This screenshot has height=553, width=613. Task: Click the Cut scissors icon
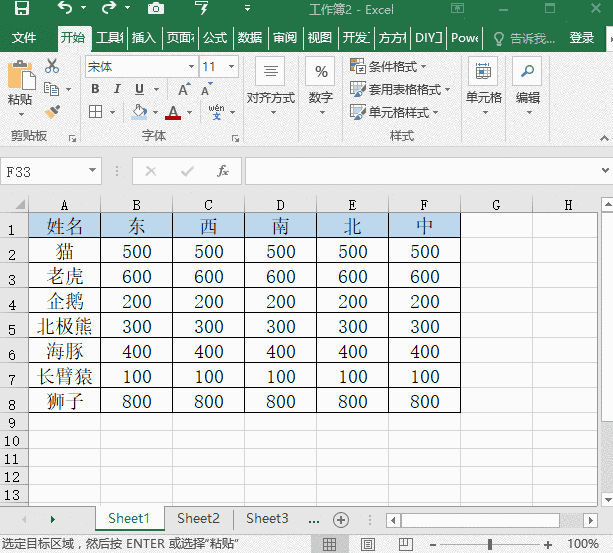[52, 66]
